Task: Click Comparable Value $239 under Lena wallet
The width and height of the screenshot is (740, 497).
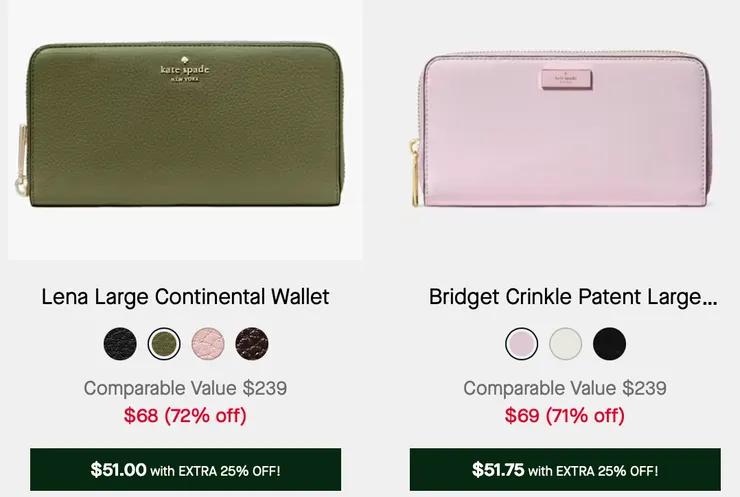Action: click(x=185, y=388)
